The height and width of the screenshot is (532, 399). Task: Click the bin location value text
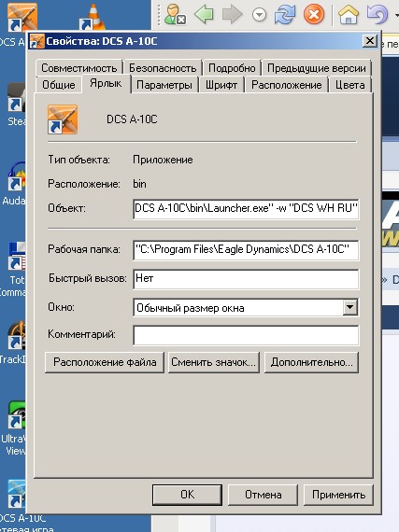click(139, 184)
